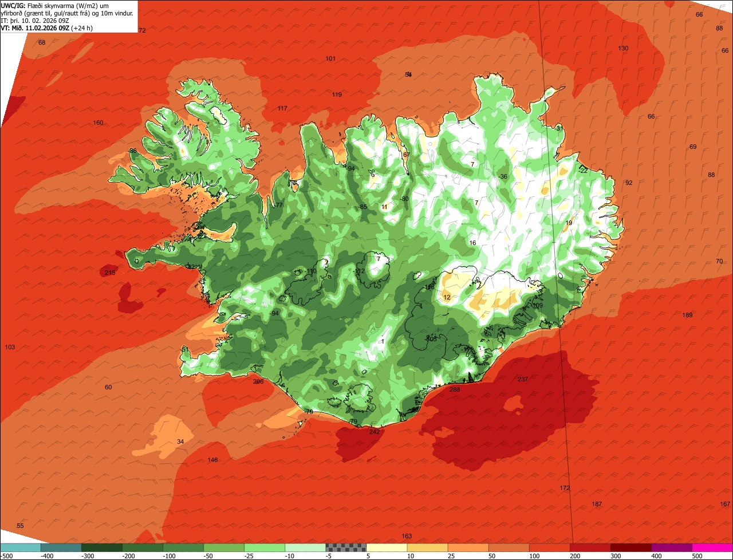
Task: Click the map value 69 in the eastern ocean
Action: [693, 147]
